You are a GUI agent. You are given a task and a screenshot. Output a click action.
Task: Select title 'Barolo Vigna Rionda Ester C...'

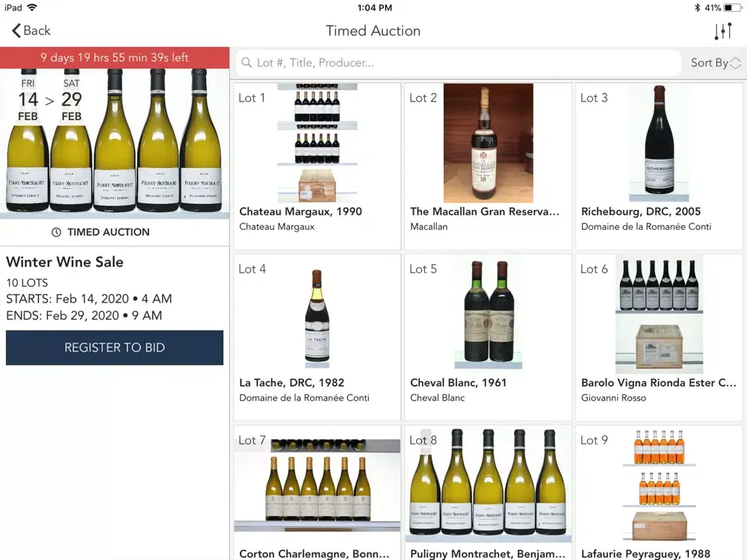659,383
